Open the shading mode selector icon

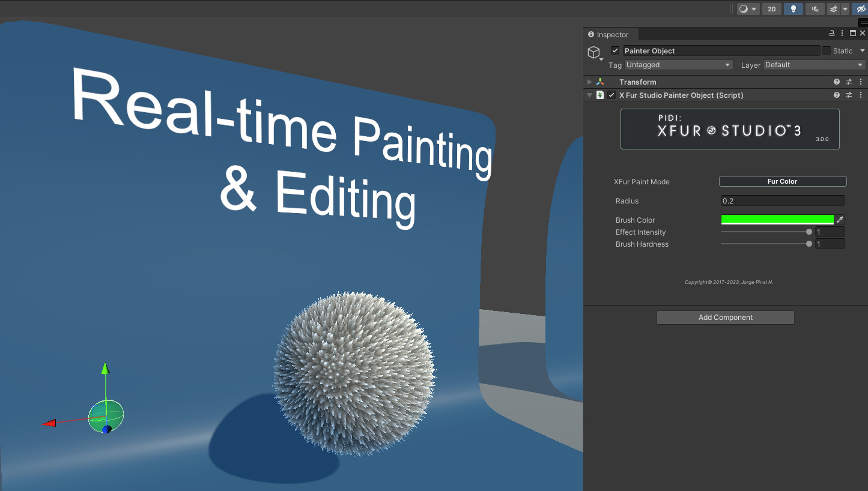(744, 8)
